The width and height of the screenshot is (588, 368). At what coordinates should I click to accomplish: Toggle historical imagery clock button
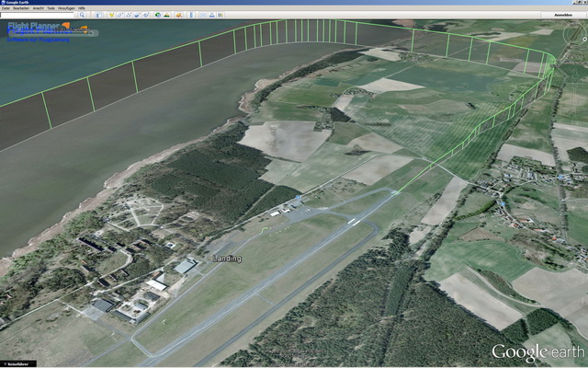158,15
